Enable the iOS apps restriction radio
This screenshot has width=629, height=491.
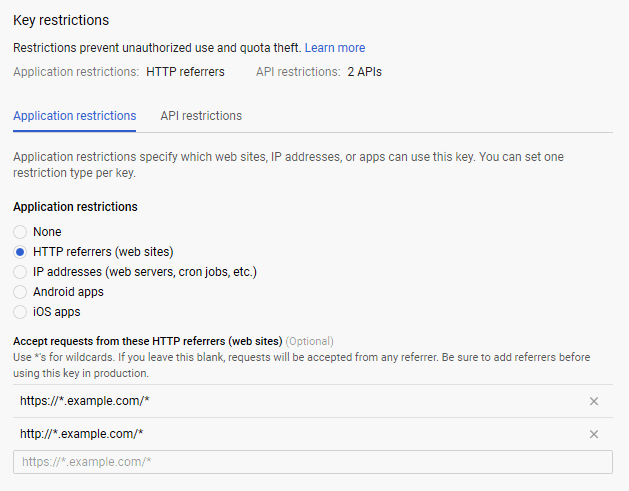click(x=20, y=312)
